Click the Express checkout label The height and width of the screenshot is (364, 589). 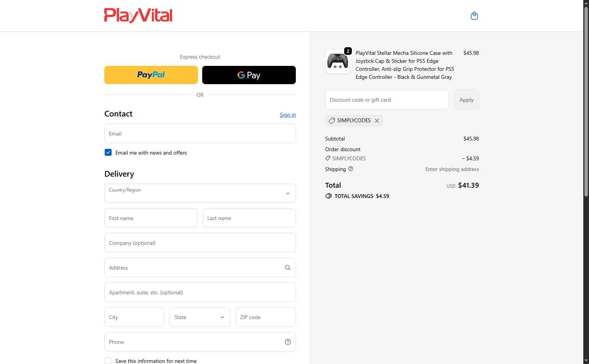(x=200, y=57)
